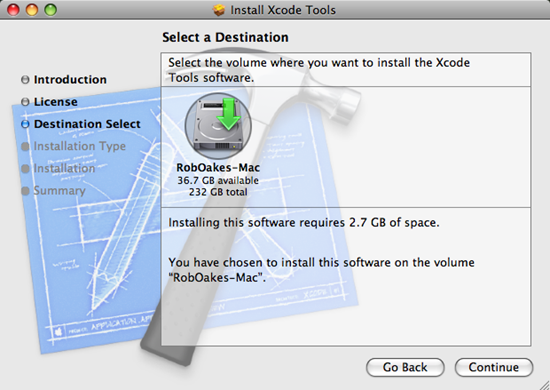The width and height of the screenshot is (550, 390).
Task: Click the Installation step bullet
Action: point(25,169)
